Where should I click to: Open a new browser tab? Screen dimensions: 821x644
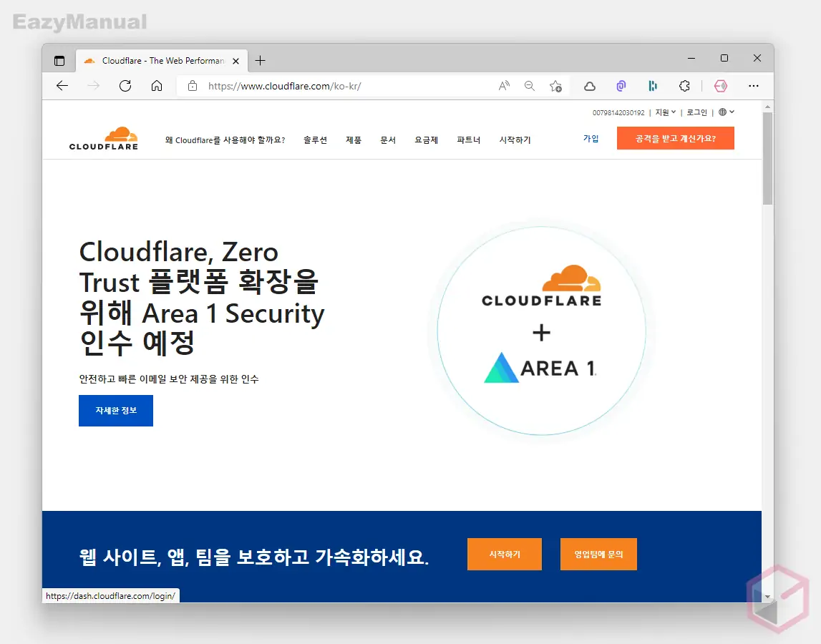(260, 61)
